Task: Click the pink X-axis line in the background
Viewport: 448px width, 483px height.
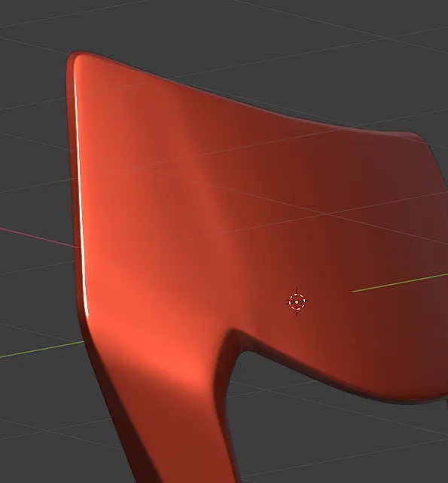Action: click(x=38, y=237)
